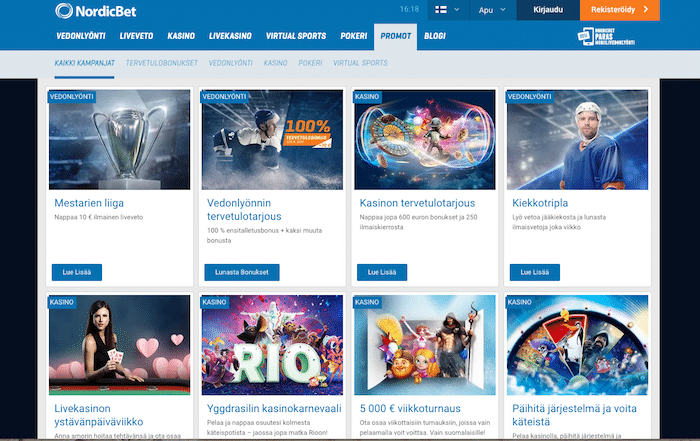
Task: Click Kasino tag on the RIO card
Action: tap(214, 302)
